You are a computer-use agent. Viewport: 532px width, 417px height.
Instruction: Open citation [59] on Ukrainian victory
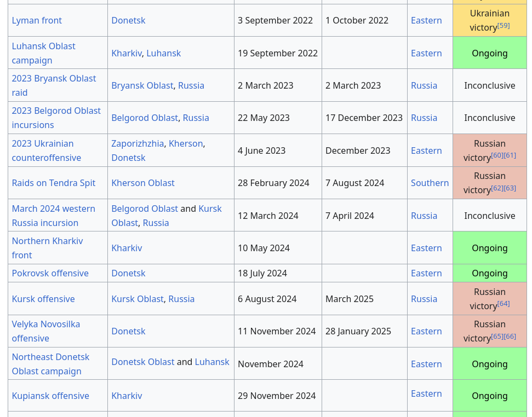[x=504, y=25]
